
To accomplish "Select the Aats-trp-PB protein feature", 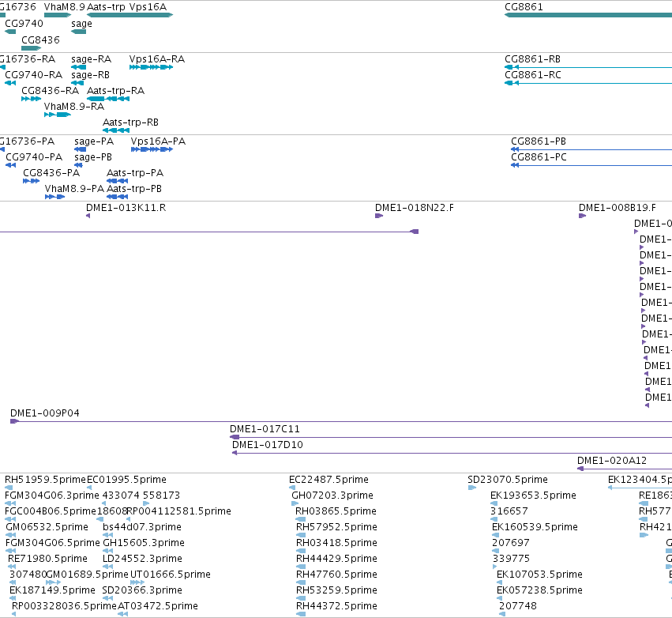I will [118, 198].
